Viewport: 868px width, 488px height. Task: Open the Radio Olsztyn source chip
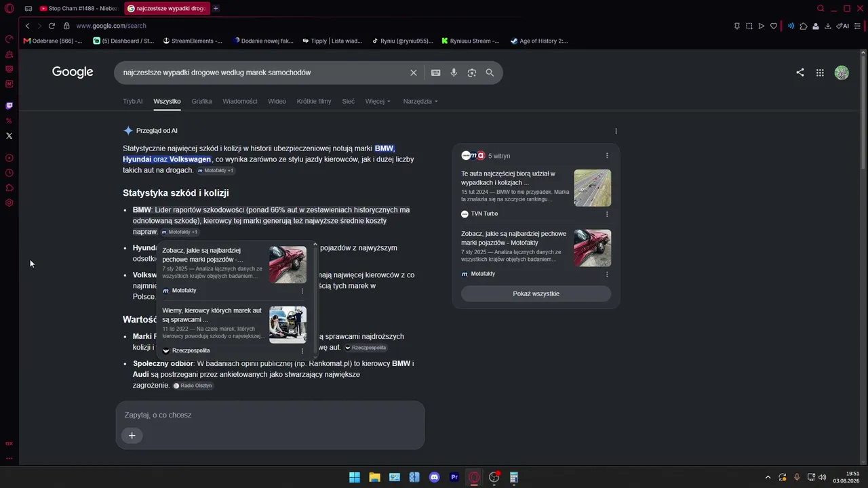pos(193,386)
